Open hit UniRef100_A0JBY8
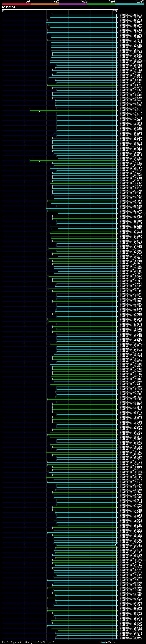 click(x=131, y=85)
